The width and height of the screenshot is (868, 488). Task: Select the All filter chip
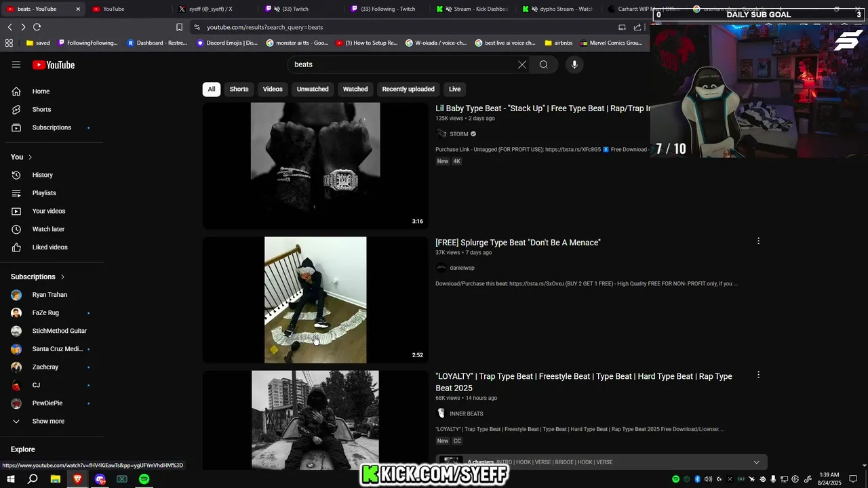click(x=212, y=89)
